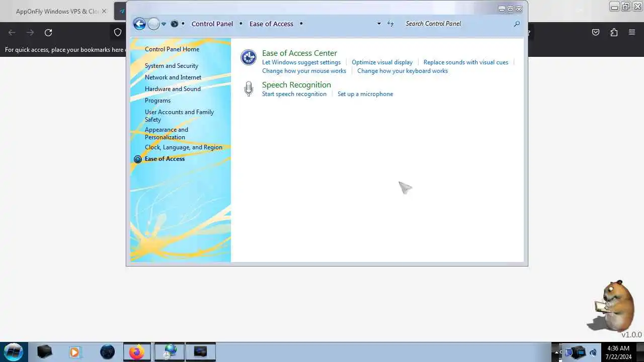Image resolution: width=644 pixels, height=362 pixels.
Task: Click Change how your mouse works
Action: click(x=304, y=71)
